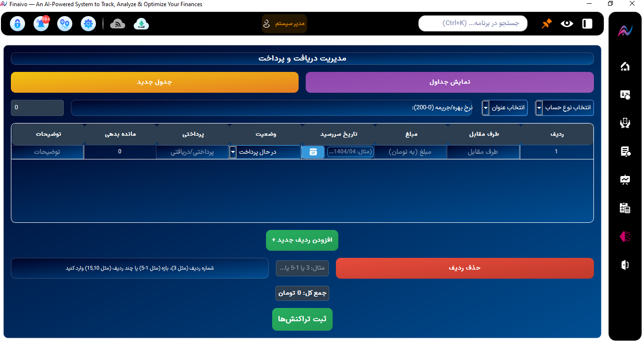Click the red حذف ردیف button
This screenshot has height=343, width=644.
click(x=465, y=268)
